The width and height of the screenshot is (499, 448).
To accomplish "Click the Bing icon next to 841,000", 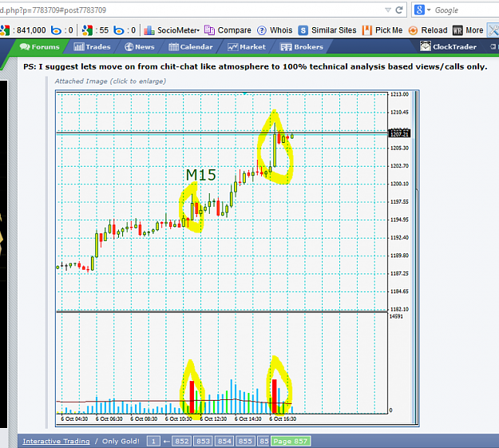I will tap(56, 30).
